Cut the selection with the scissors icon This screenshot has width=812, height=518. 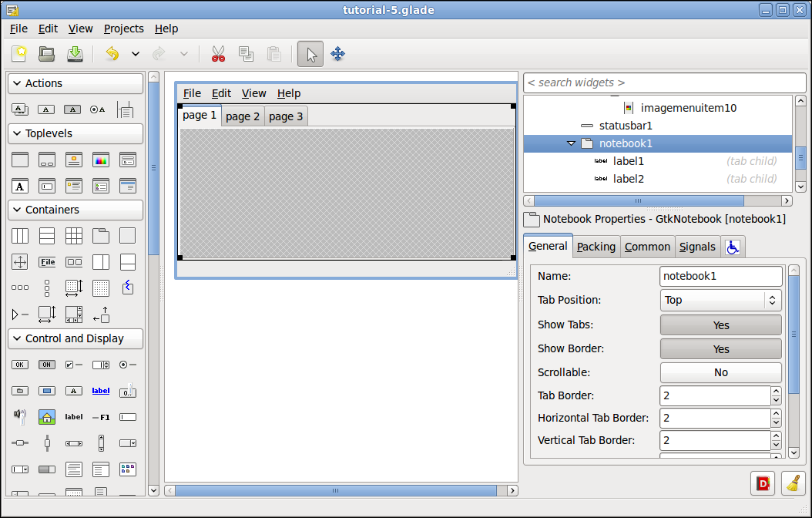click(x=219, y=54)
